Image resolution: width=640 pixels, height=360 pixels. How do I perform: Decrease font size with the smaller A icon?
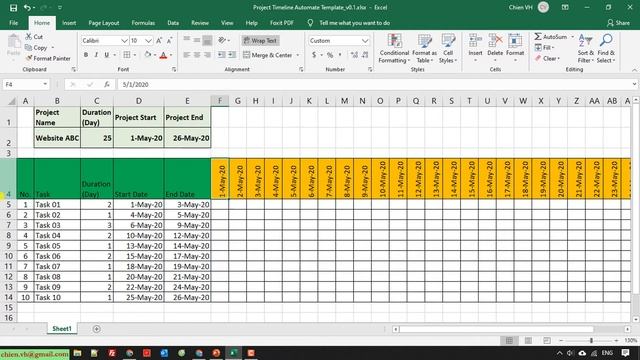pyautogui.click(x=169, y=40)
